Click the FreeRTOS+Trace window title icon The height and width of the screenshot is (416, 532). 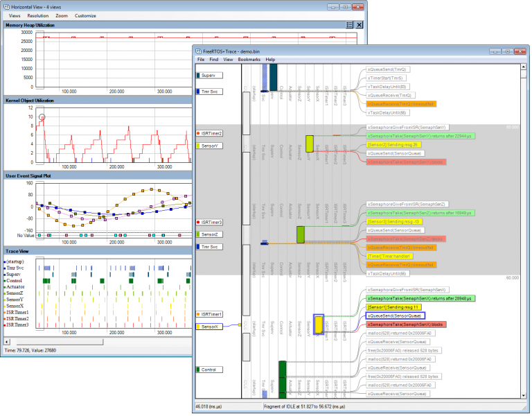[199, 51]
